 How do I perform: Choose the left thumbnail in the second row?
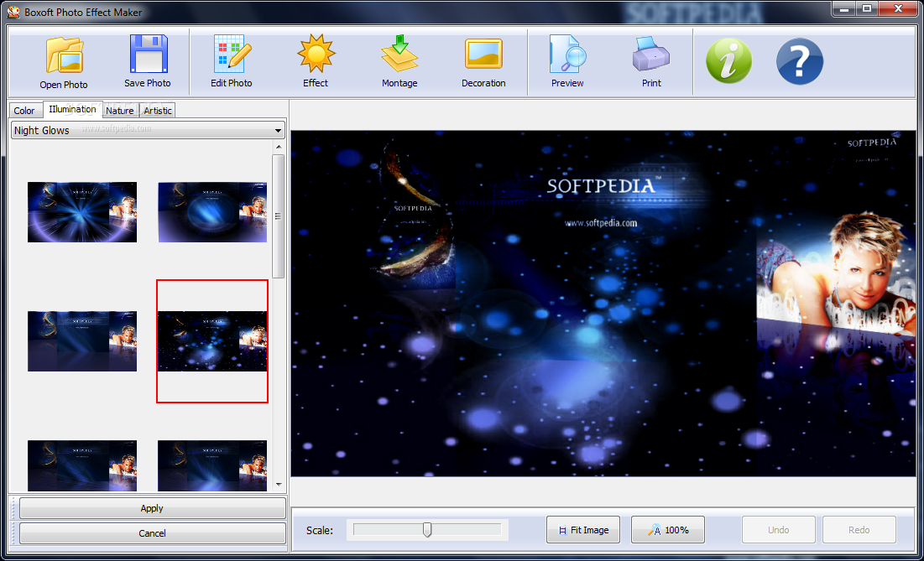click(x=82, y=341)
